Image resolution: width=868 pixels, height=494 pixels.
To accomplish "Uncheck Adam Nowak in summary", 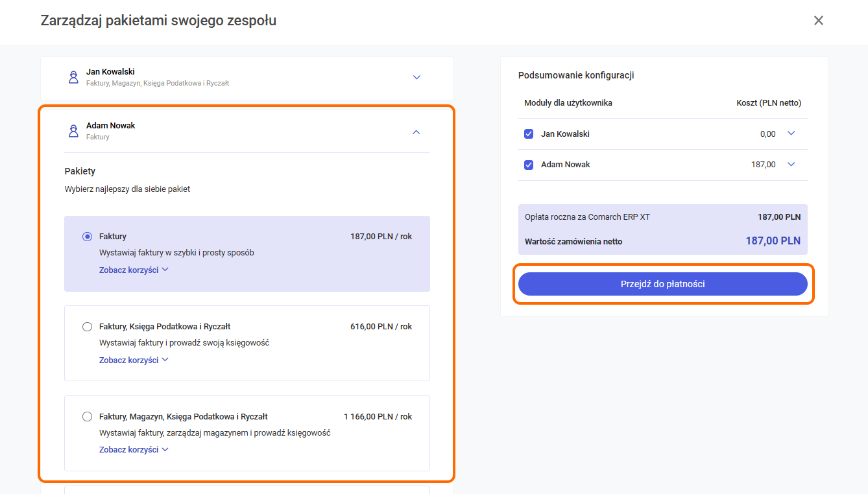I will pyautogui.click(x=529, y=165).
